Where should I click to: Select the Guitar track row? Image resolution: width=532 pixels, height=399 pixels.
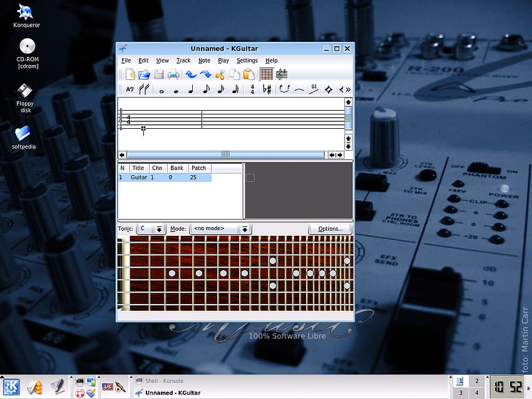point(165,177)
